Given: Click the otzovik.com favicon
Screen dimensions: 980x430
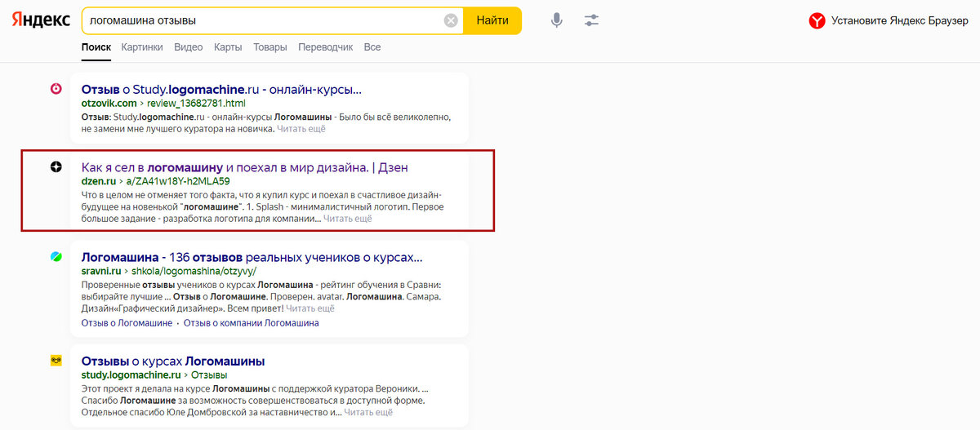Looking at the screenshot, I should [x=56, y=89].
